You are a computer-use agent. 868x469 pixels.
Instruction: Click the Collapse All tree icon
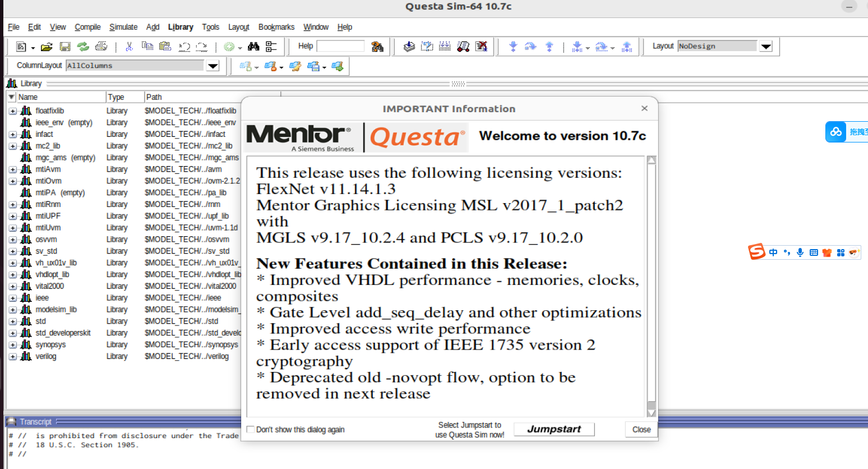[x=271, y=47]
